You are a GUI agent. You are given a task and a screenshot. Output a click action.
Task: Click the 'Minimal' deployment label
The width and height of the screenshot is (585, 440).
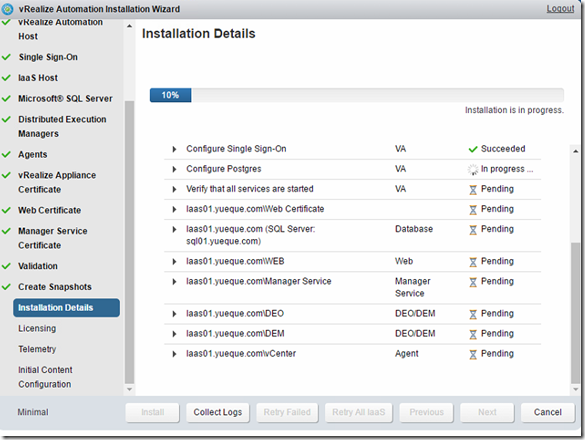coord(33,412)
